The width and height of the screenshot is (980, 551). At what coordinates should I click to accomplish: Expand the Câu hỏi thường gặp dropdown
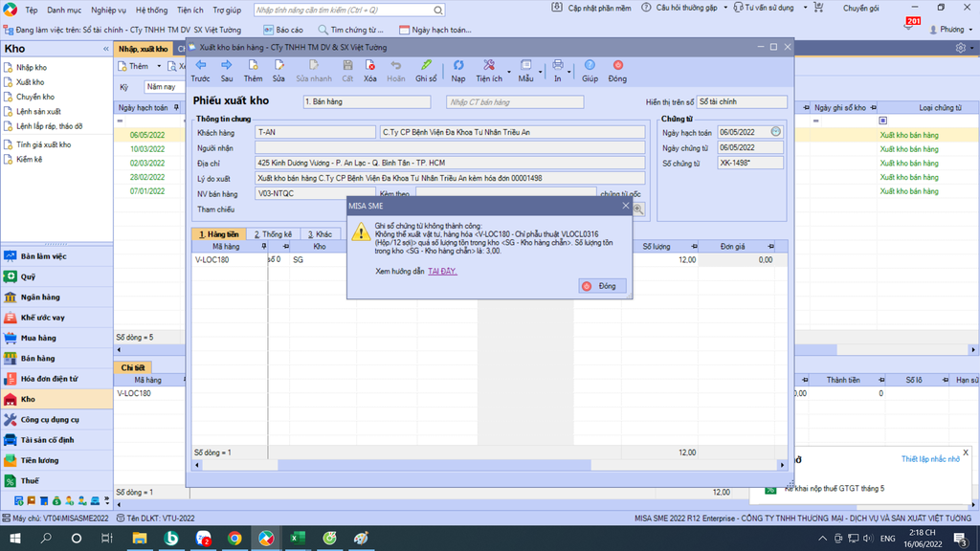725,8
